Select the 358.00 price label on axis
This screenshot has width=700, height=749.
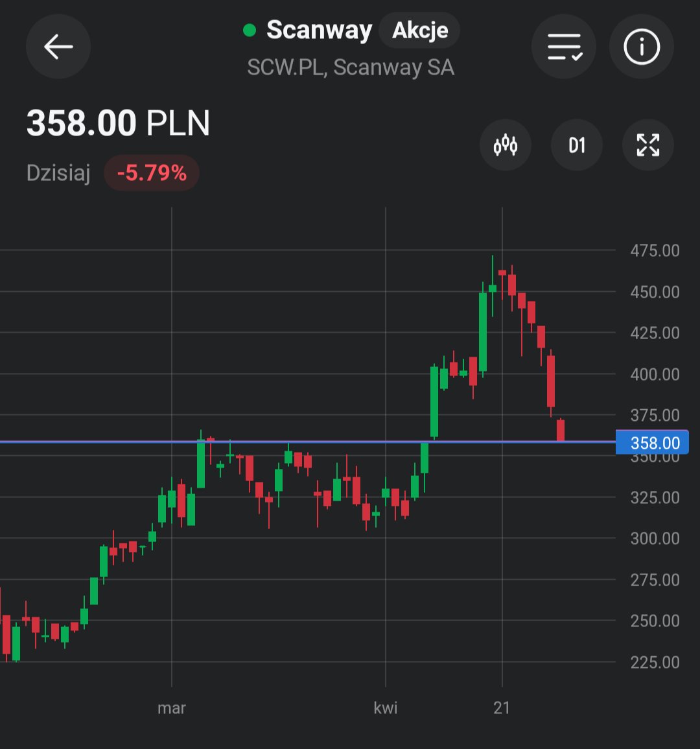652,442
